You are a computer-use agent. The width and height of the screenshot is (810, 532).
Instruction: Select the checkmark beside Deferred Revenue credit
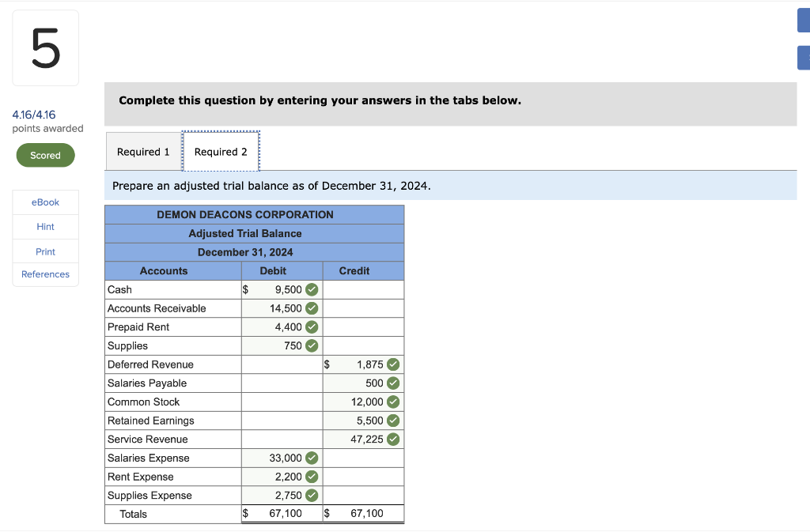point(392,364)
